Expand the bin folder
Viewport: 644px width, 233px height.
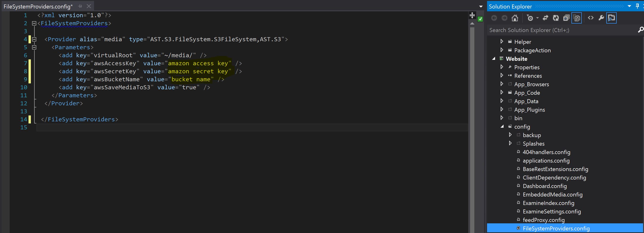pos(502,118)
